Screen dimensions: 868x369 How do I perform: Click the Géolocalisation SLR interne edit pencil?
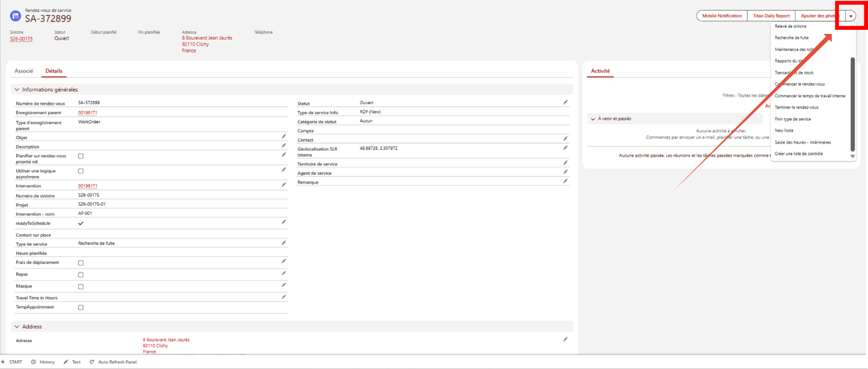pos(565,149)
